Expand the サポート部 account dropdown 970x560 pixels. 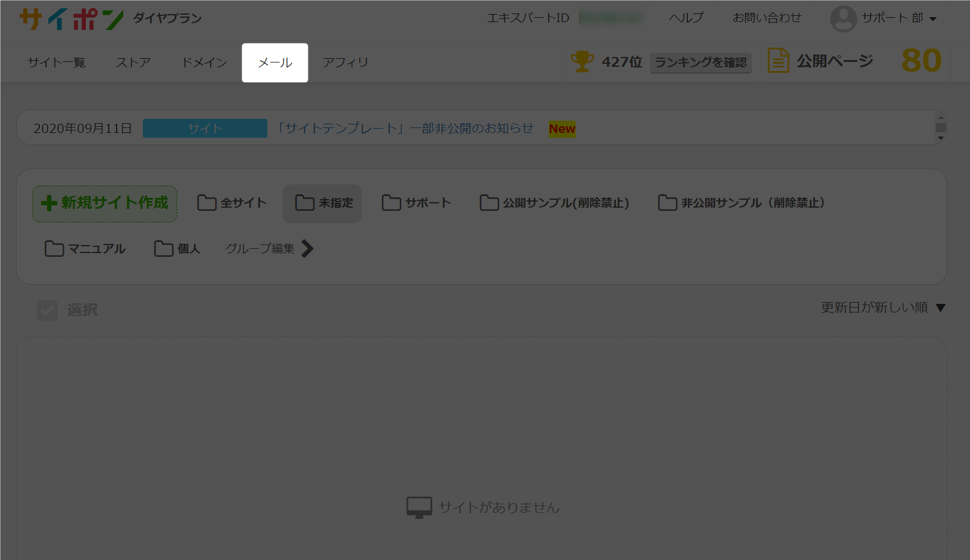[x=899, y=18]
